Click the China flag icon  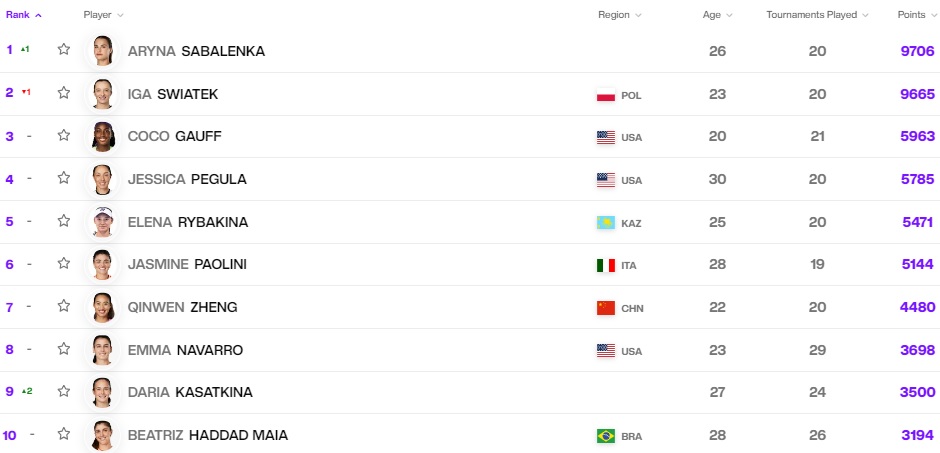(x=605, y=308)
